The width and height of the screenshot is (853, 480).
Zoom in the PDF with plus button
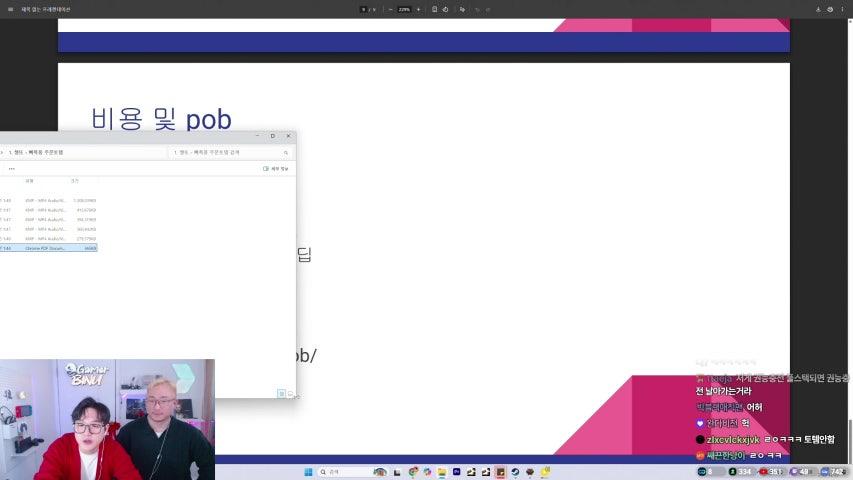[418, 9]
